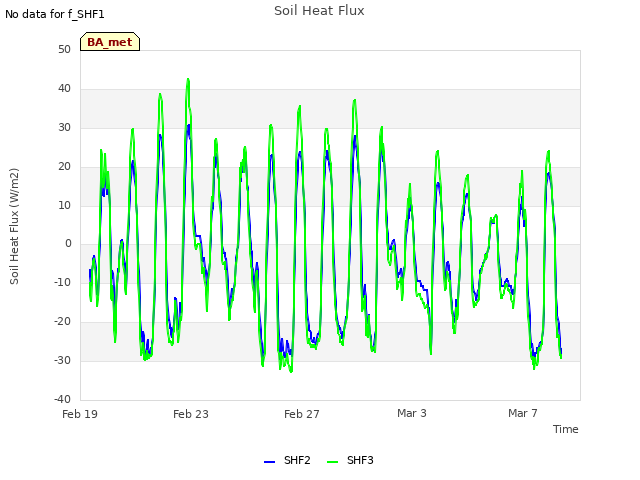This screenshot has height=480, width=640.
Task: Click the 20 y-axis tick label
Action: point(64,166)
